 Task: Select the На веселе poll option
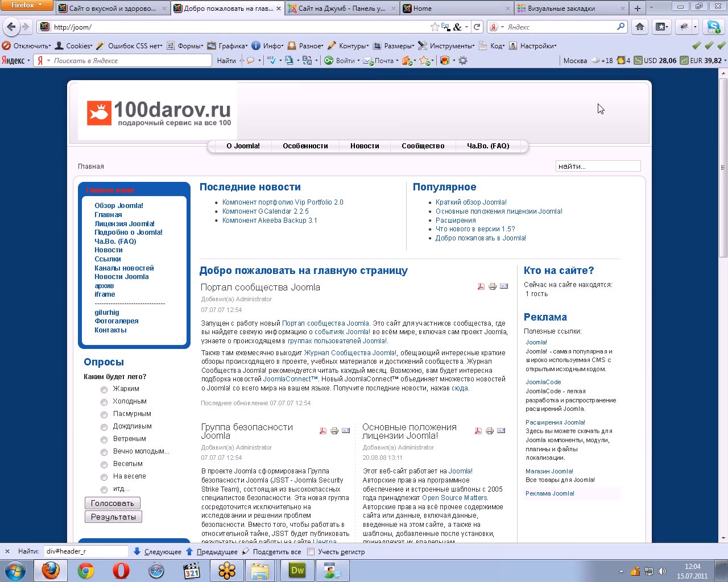[x=104, y=477]
